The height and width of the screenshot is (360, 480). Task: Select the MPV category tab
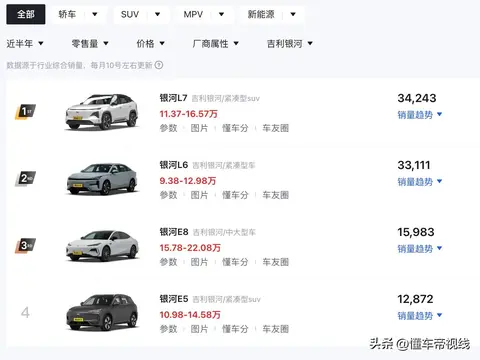click(x=193, y=14)
